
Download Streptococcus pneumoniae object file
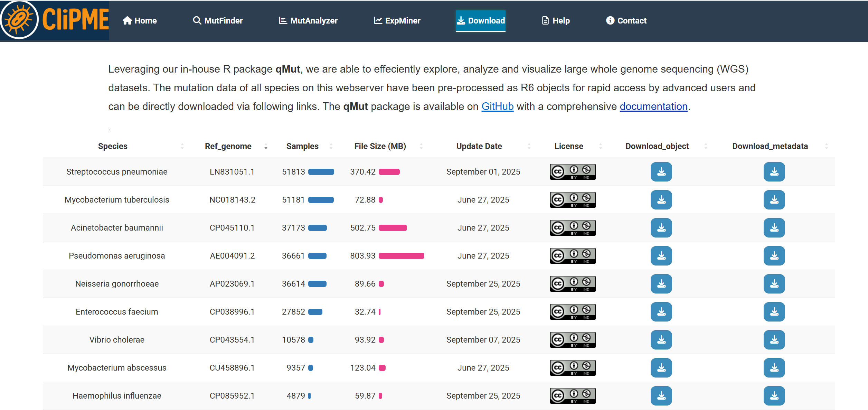(x=661, y=172)
